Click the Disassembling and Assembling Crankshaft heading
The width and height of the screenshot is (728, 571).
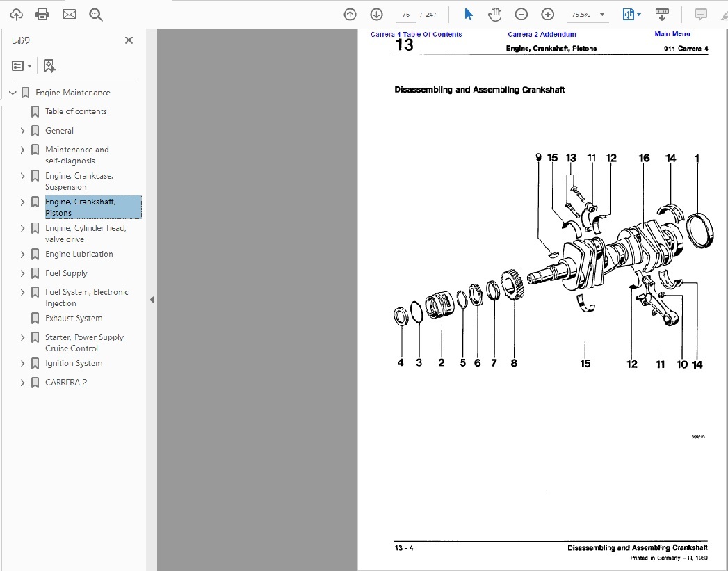(480, 90)
